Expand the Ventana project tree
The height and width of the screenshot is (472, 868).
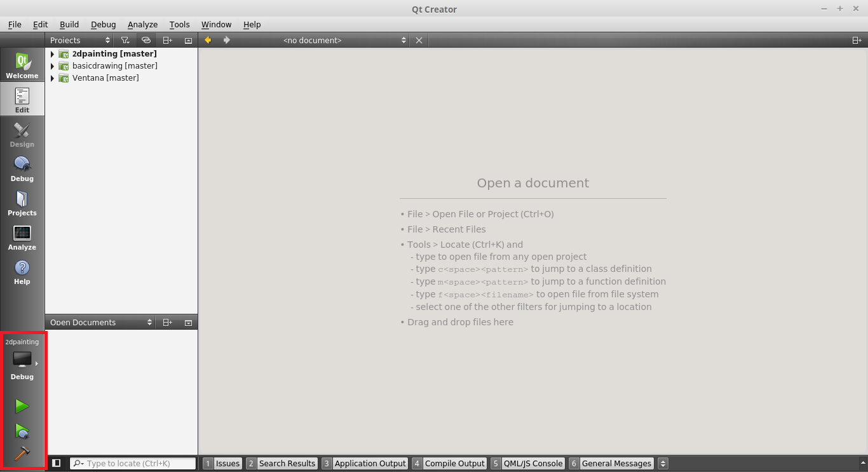[52, 78]
